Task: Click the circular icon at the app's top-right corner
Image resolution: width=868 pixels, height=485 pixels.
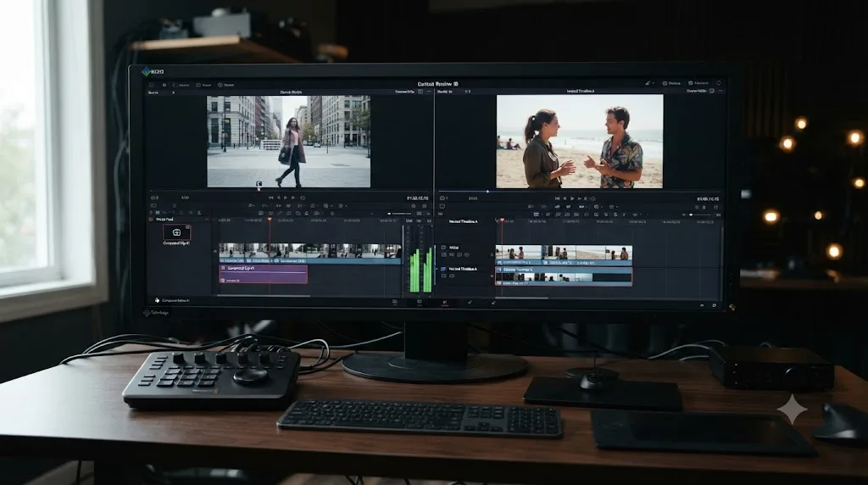Action: (x=719, y=84)
